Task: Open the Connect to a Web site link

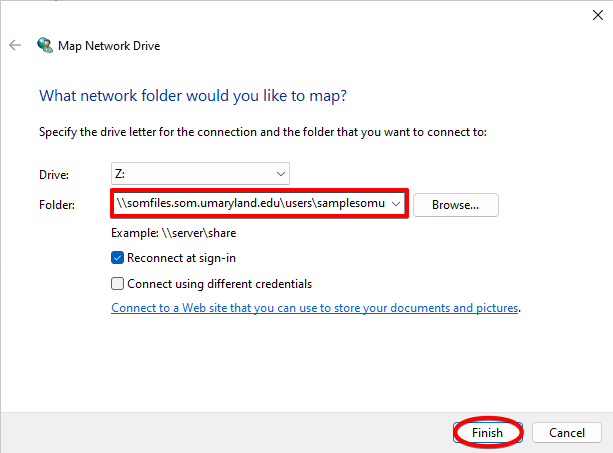Action: coord(315,308)
